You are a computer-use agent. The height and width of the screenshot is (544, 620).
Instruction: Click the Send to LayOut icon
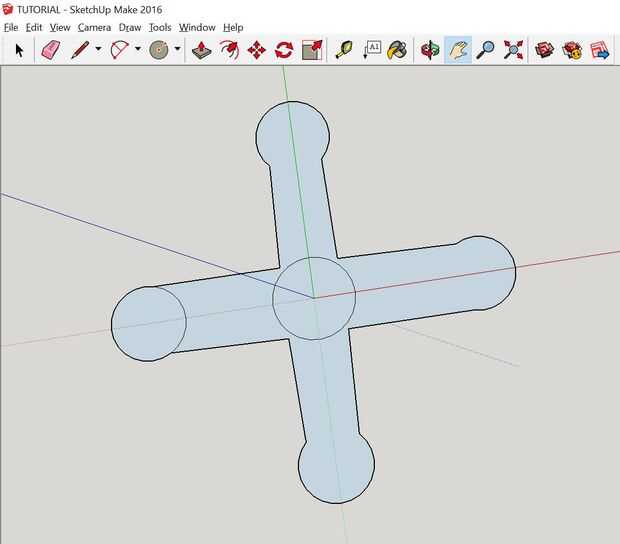click(x=599, y=50)
